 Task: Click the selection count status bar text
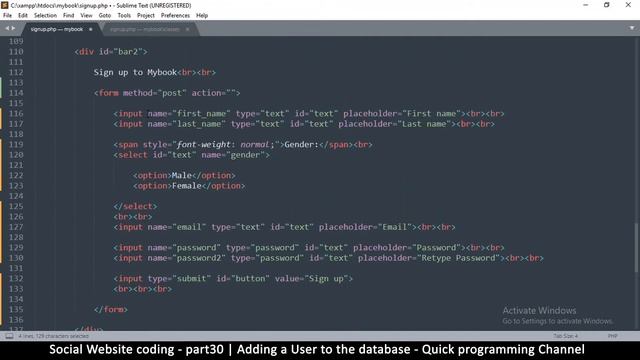pyautogui.click(x=53, y=336)
